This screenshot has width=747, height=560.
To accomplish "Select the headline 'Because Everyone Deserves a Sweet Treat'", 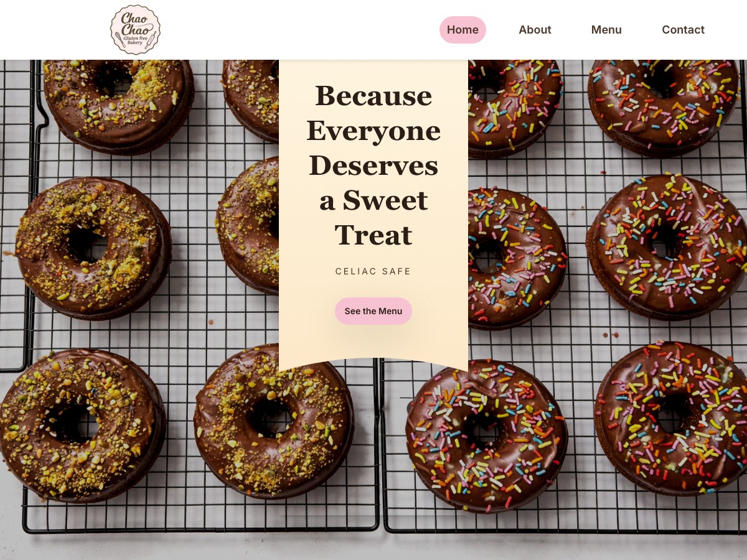I will (x=374, y=166).
